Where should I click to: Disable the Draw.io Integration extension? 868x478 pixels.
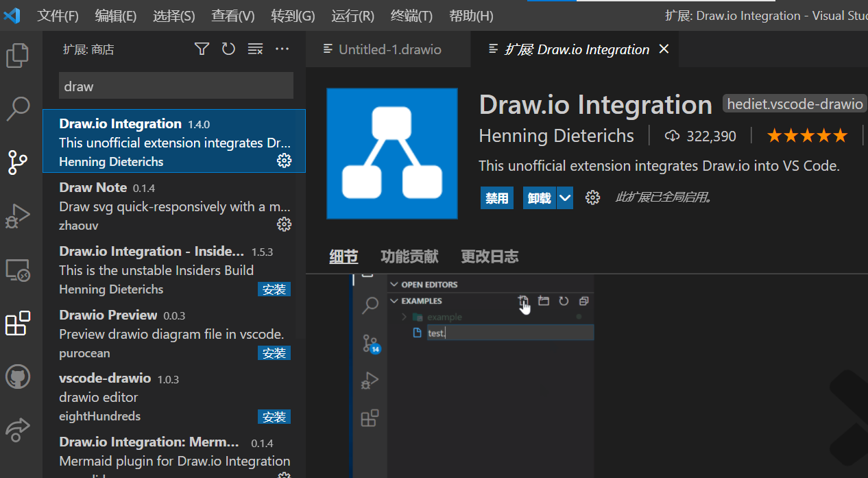coord(496,198)
